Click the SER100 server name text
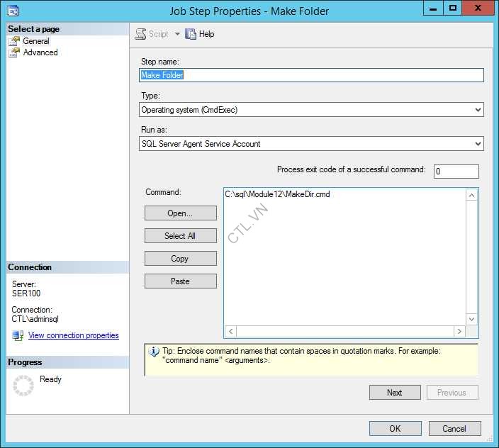This screenshot has height=448, width=499. point(26,293)
